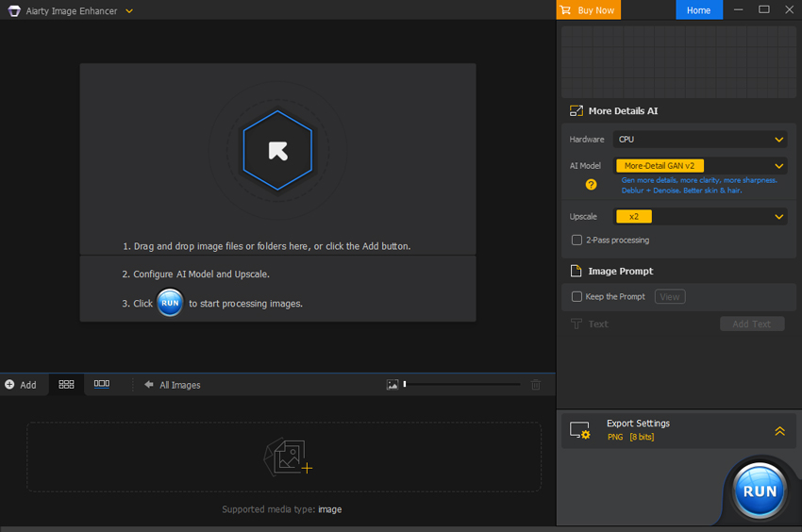Open the Aiarty Image Enhancer title menu arrow
Screen dimensions: 802x532
click(129, 10)
